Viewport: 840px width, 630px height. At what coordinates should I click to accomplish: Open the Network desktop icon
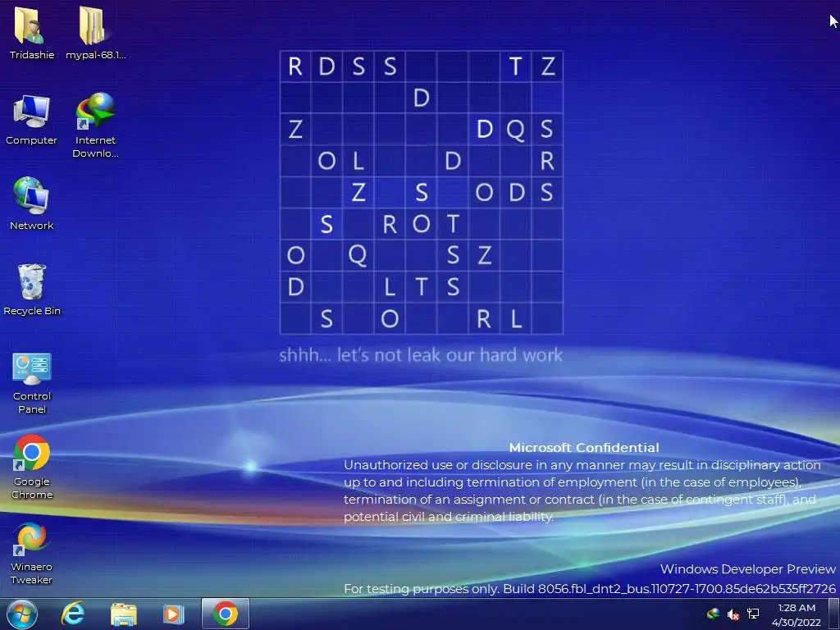(x=32, y=203)
